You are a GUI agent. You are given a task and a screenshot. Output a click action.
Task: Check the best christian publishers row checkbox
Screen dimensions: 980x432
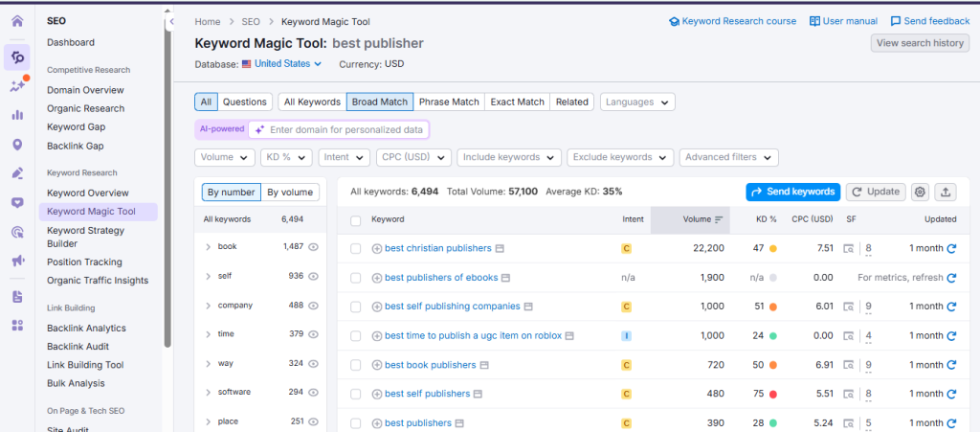356,248
